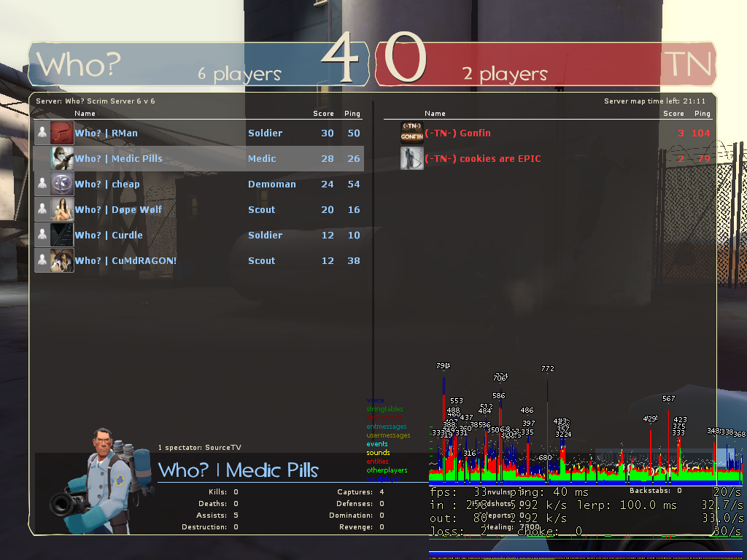Screen dimensions: 747x560
Task: Click the 'Server: Who? Scrim Server 6 v 6' text
Action: [96, 101]
